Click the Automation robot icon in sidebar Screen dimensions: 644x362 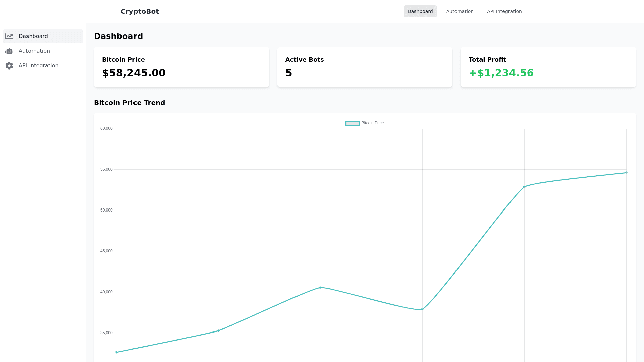[x=9, y=51]
